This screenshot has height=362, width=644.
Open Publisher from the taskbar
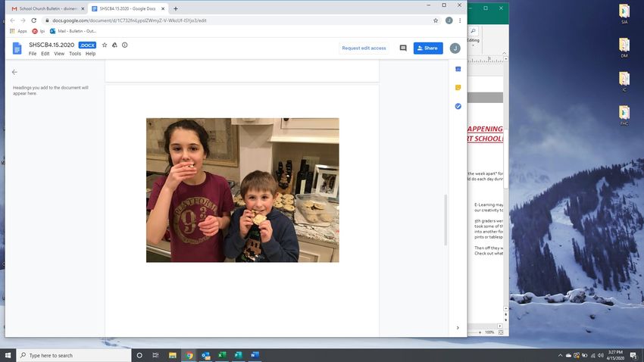pyautogui.click(x=238, y=355)
